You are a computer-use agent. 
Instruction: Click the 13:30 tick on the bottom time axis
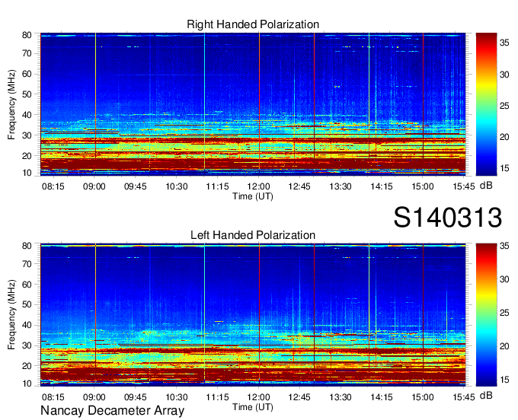[x=341, y=397]
